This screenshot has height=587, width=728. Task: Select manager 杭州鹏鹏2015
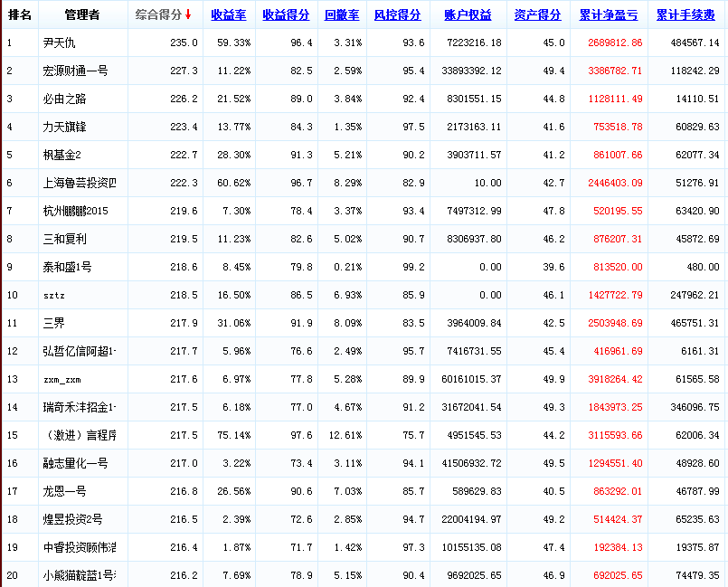click(75, 211)
